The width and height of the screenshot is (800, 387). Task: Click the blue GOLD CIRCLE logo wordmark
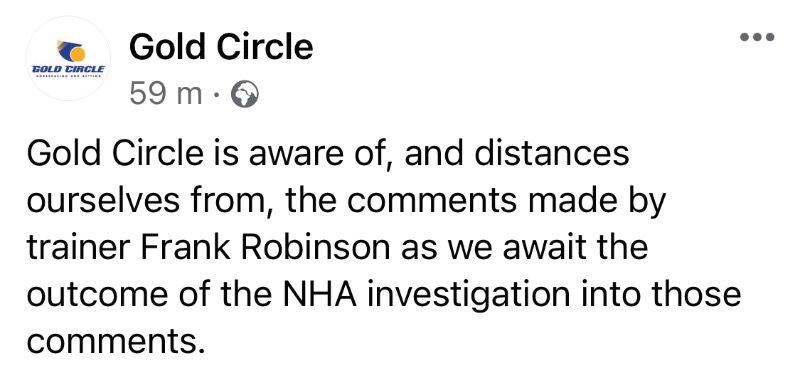click(x=68, y=68)
